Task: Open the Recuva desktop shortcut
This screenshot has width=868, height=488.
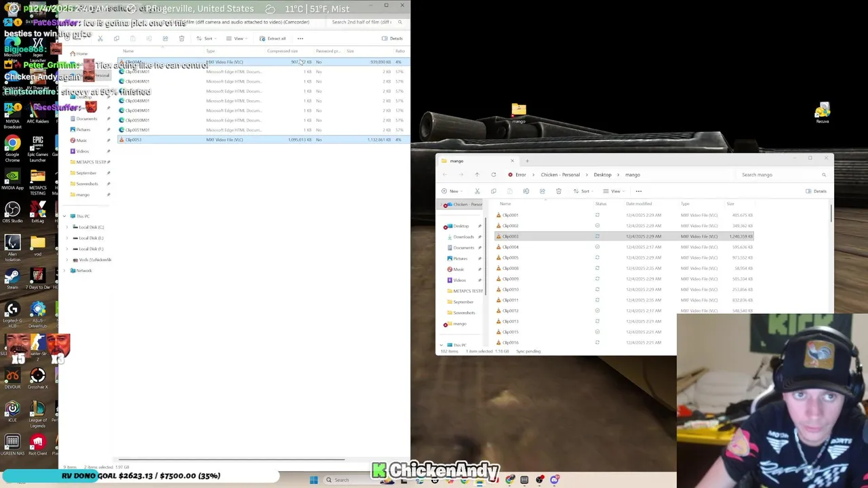Action: pos(823,113)
